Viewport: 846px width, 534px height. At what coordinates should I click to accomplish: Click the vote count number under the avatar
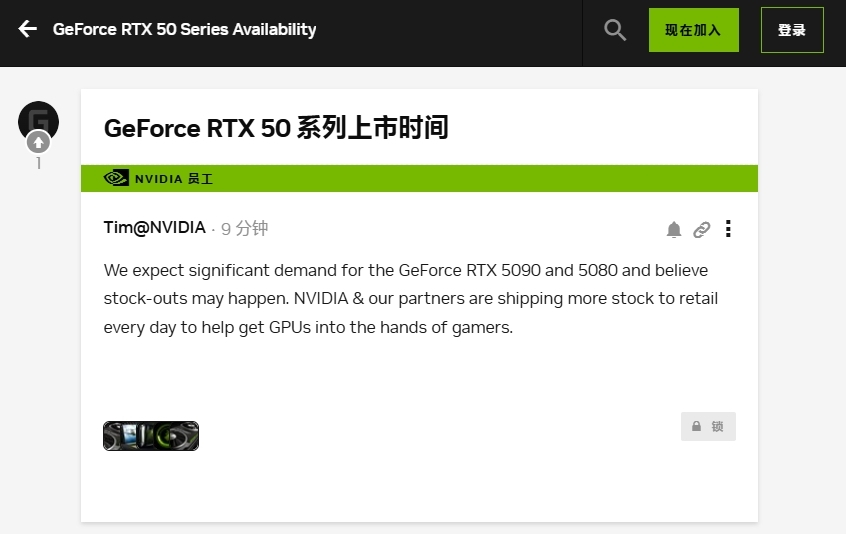(39, 164)
